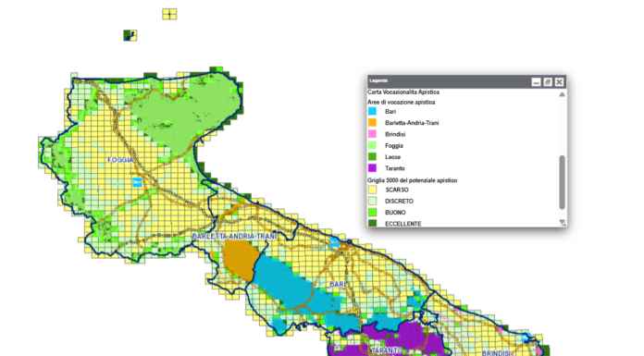Click the 'Aree di vocazione apistica' legend heading

coord(401,102)
